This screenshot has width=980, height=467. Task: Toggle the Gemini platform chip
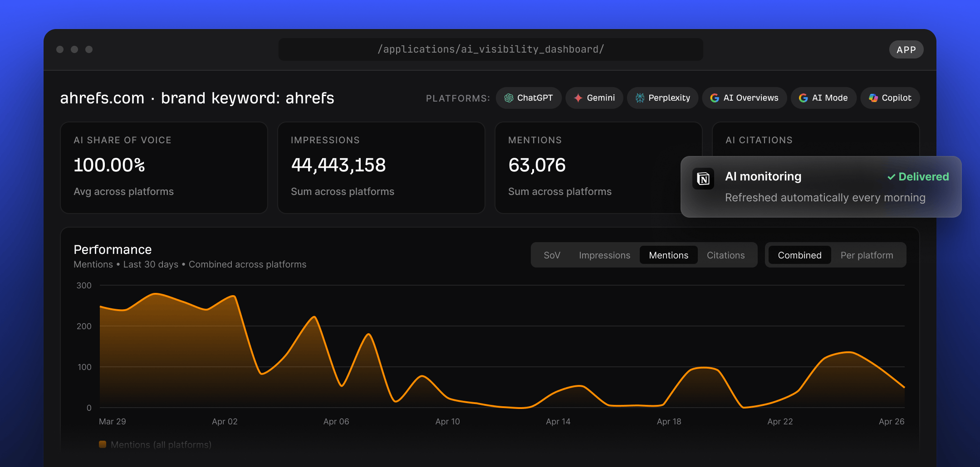coord(594,98)
